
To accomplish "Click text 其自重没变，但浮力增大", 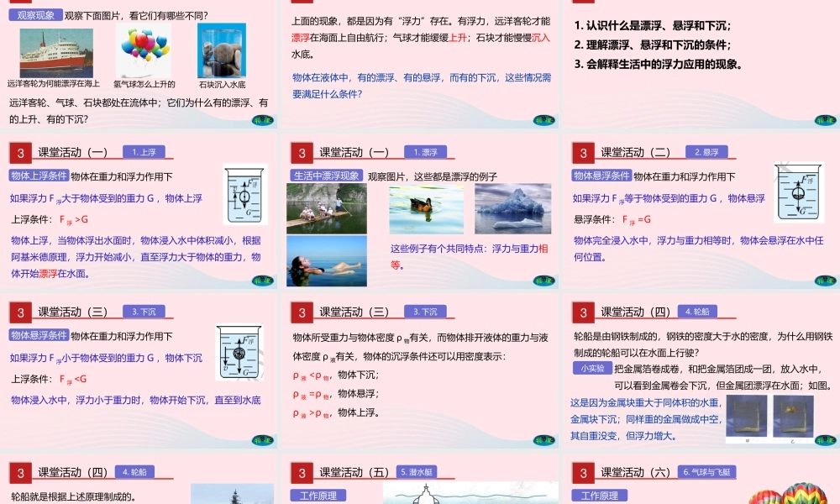I will click(x=623, y=436).
